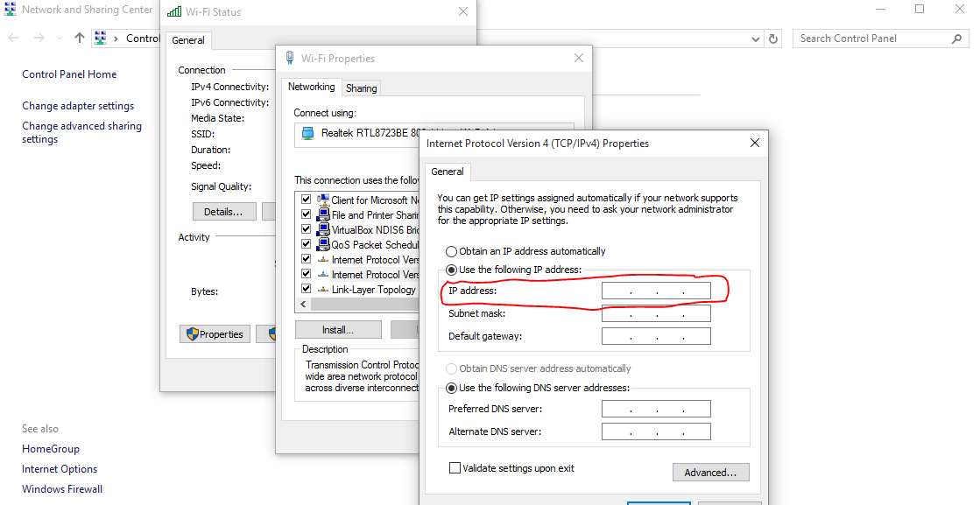This screenshot has height=505, width=980.
Task: Uncheck File and Printer Sharing checkbox
Action: tap(307, 214)
